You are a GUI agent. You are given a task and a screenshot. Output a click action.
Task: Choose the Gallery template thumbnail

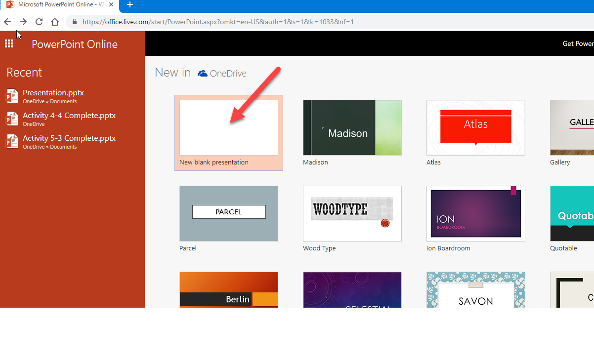click(x=572, y=127)
